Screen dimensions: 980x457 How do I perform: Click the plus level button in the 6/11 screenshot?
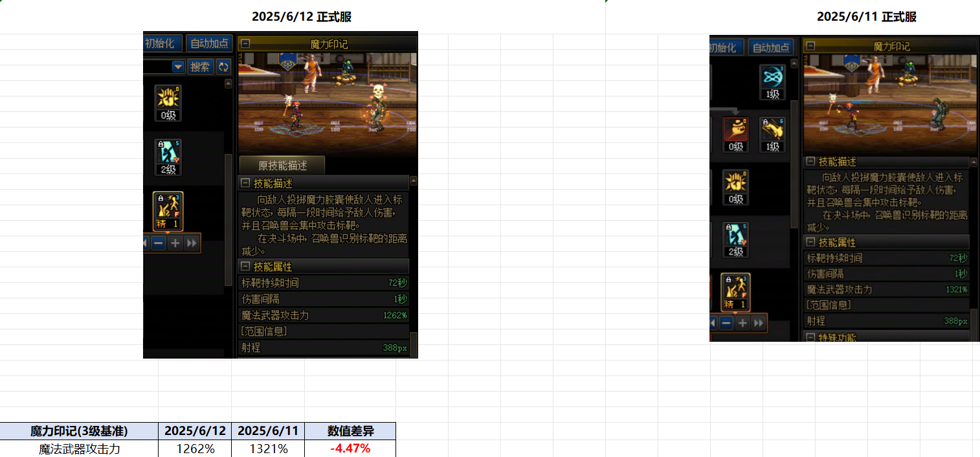pyautogui.click(x=742, y=322)
